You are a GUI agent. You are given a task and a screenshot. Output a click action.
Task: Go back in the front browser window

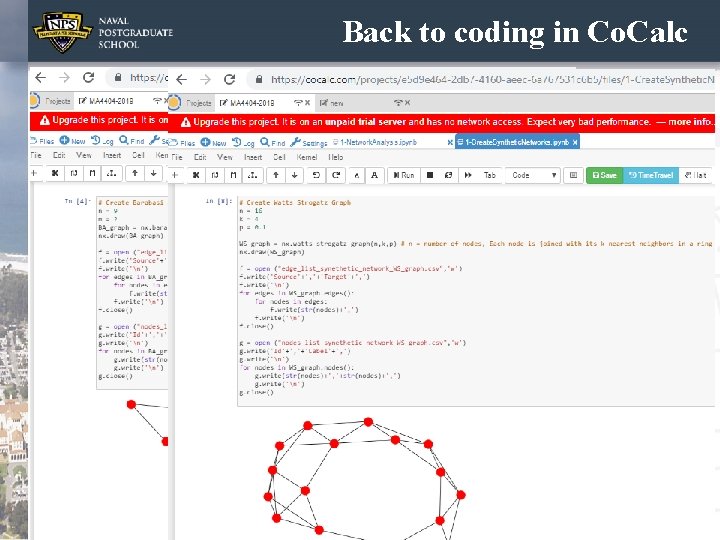(181, 79)
